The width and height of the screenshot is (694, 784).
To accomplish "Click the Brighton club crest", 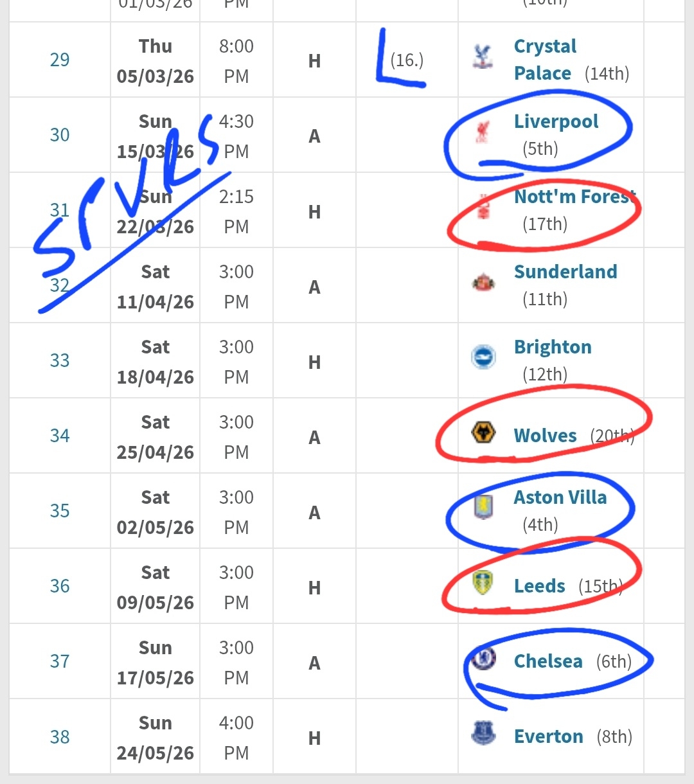I will click(x=483, y=357).
